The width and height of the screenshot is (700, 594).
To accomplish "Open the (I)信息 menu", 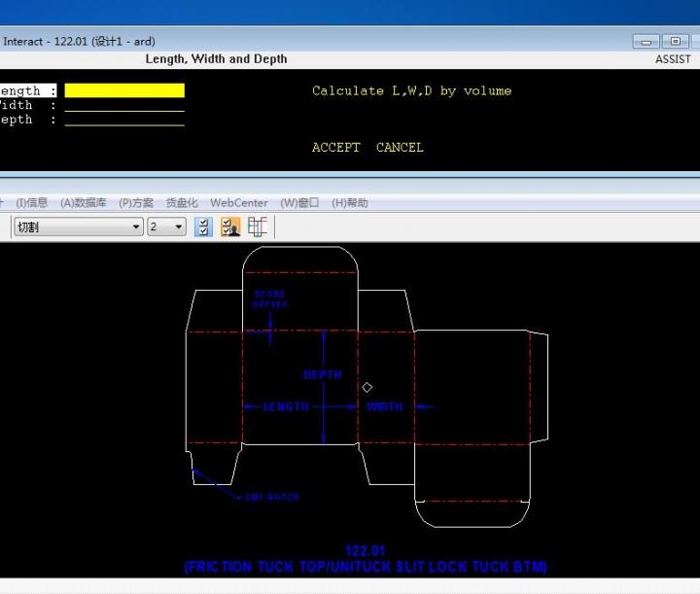I will coord(31,203).
